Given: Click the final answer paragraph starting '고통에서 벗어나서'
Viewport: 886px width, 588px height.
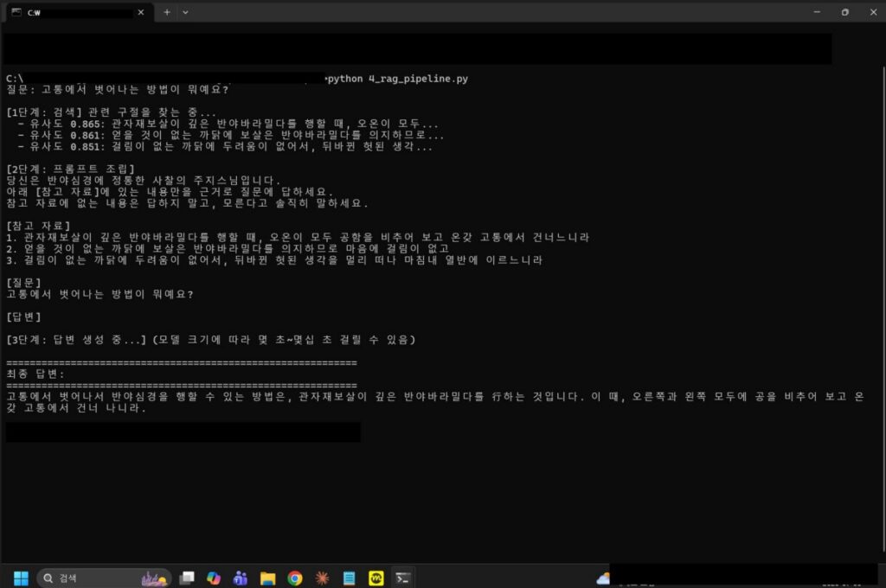Looking at the screenshot, I should pyautogui.click(x=435, y=402).
